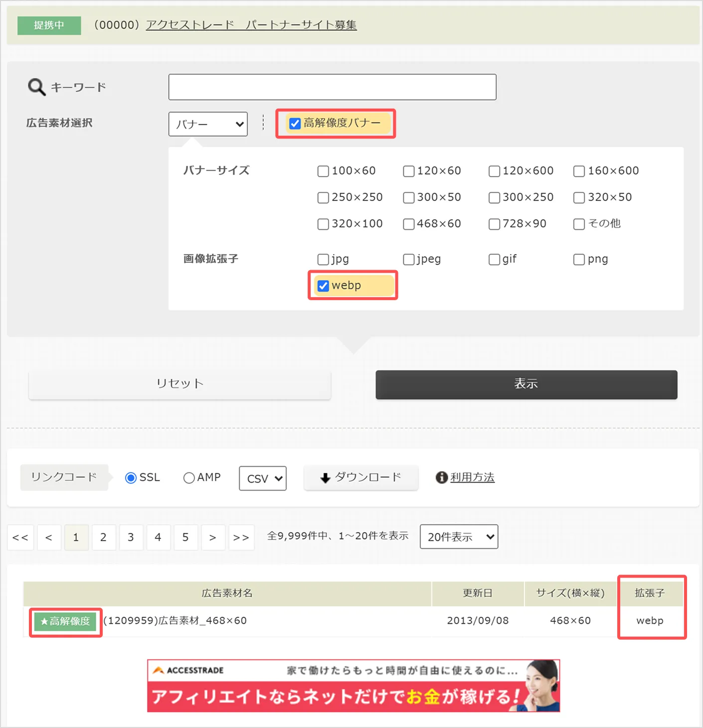Uncheck the 高解像度バナー checkbox

(294, 124)
